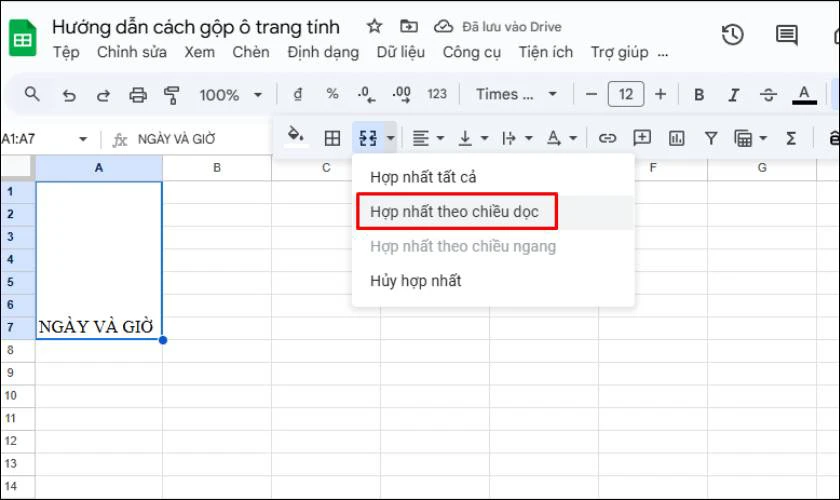840x500 pixels.
Task: Open the Tệp menu
Action: point(66,52)
